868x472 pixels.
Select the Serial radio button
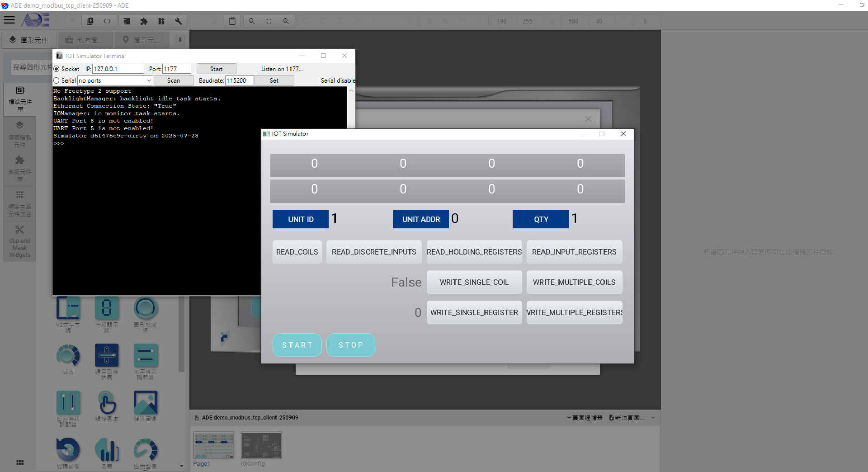[57, 80]
